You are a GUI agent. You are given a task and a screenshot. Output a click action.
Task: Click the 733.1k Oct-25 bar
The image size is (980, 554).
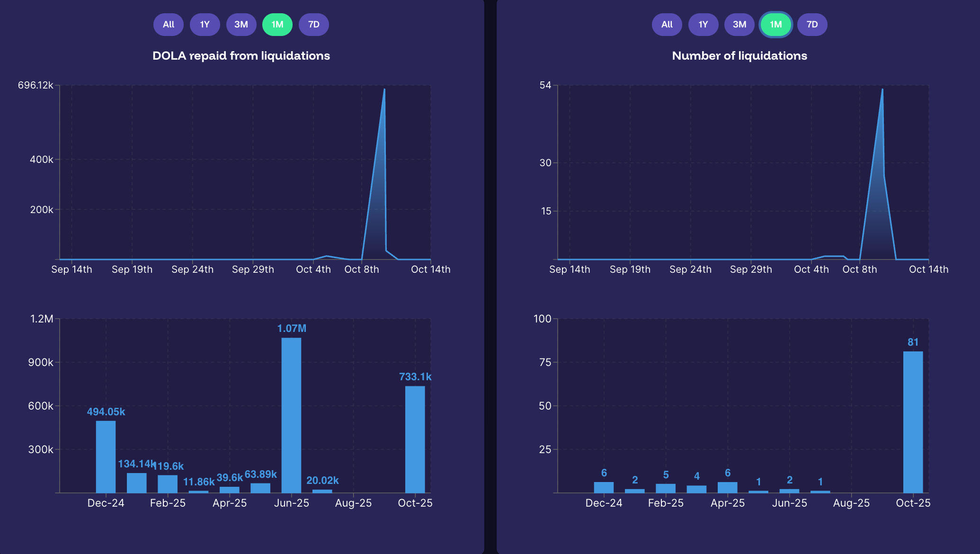point(415,439)
